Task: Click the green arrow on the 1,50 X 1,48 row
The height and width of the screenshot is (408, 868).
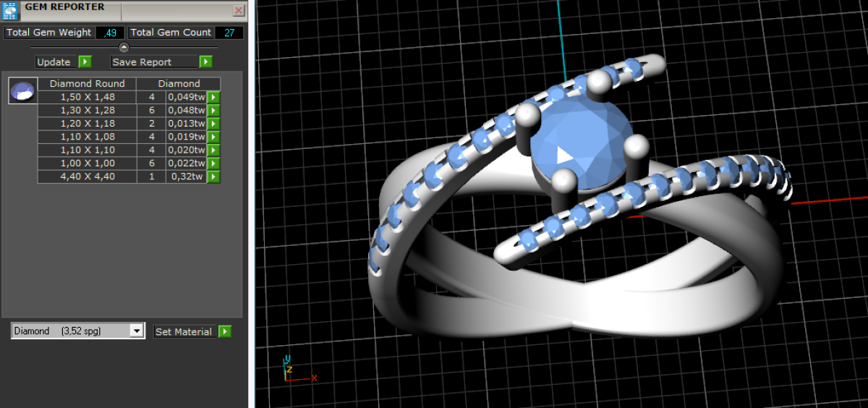Action: pos(213,97)
